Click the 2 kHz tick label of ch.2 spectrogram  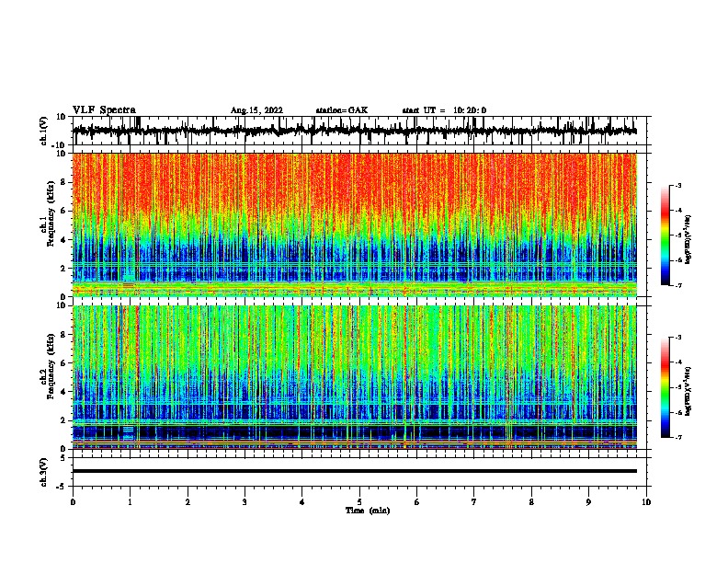[63, 420]
